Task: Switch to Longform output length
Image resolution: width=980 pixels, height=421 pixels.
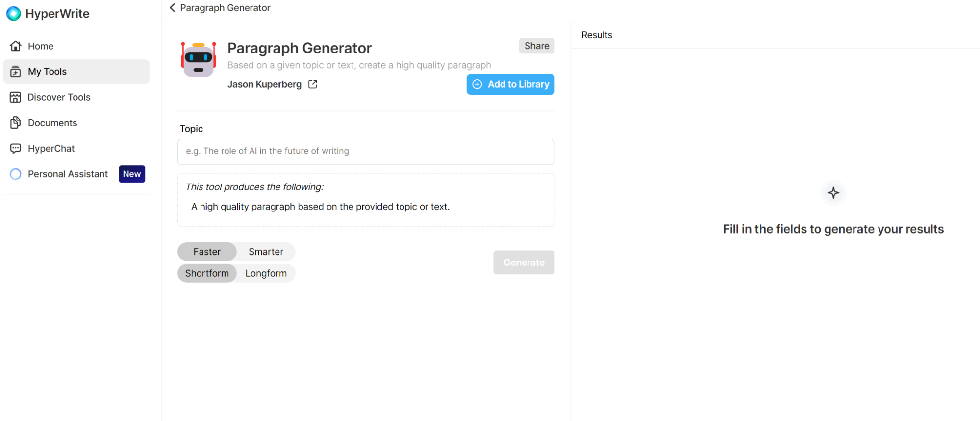Action: tap(266, 273)
